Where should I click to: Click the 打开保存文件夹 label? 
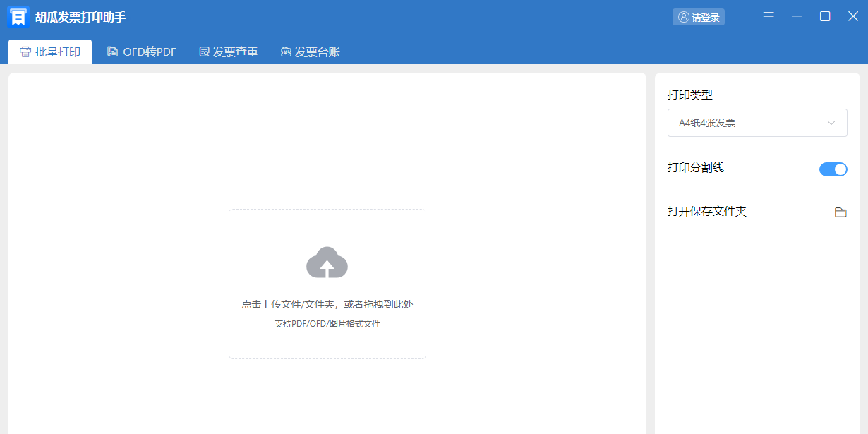[x=706, y=211]
